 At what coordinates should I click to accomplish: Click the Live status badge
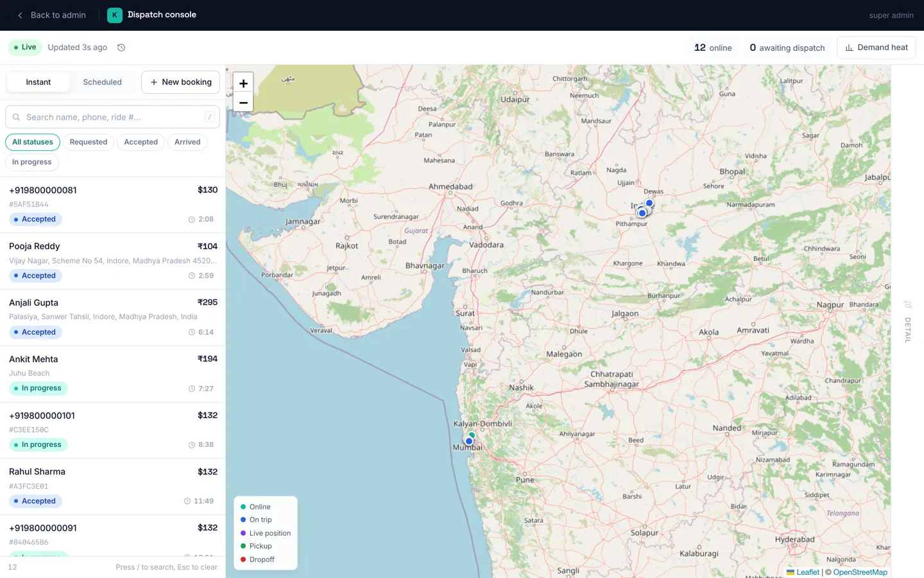point(25,48)
